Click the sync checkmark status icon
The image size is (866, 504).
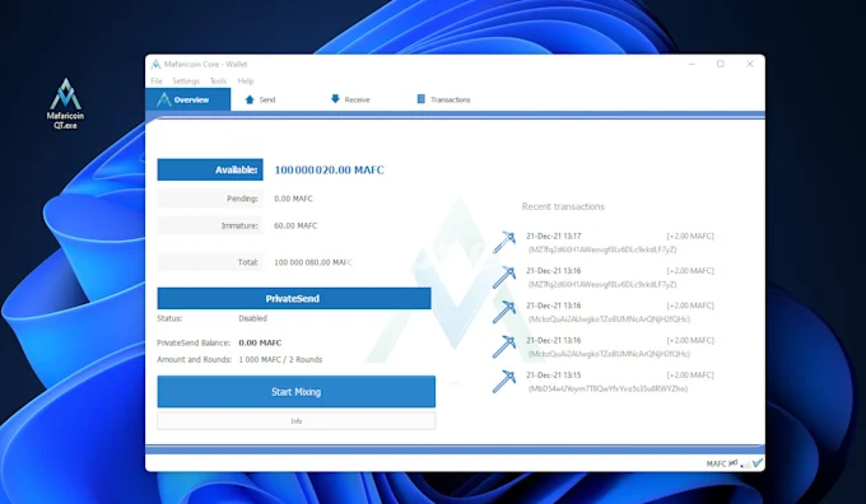[757, 463]
